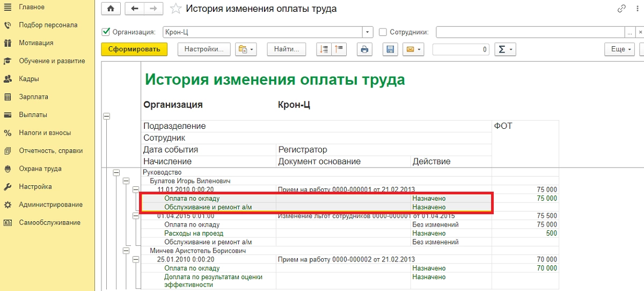Viewport: 644px width, 291px height.
Task: Click the Найти... search button
Action: [287, 49]
